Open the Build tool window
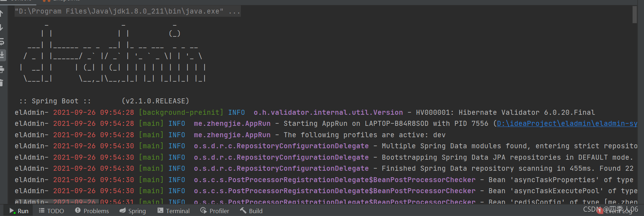 pos(251,211)
